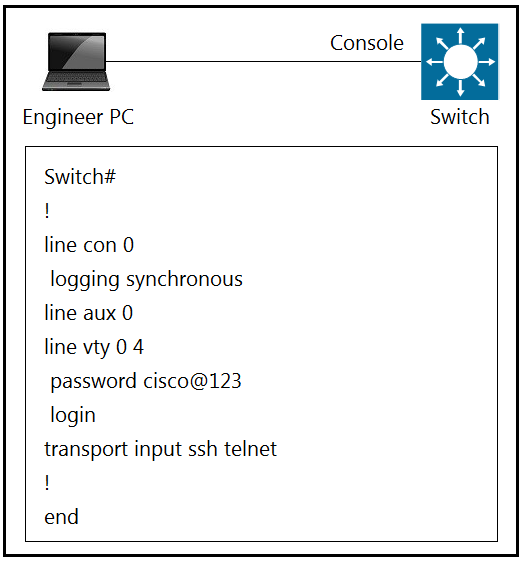Click the laptop screen of Engineer PC

tap(77, 52)
